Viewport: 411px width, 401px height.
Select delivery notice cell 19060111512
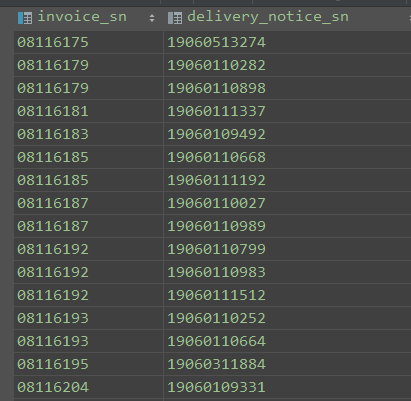(287, 295)
